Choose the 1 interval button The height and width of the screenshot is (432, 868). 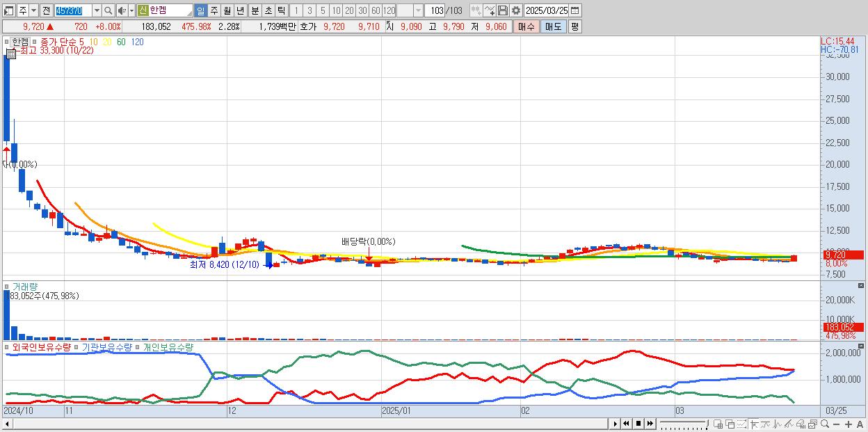(296, 10)
